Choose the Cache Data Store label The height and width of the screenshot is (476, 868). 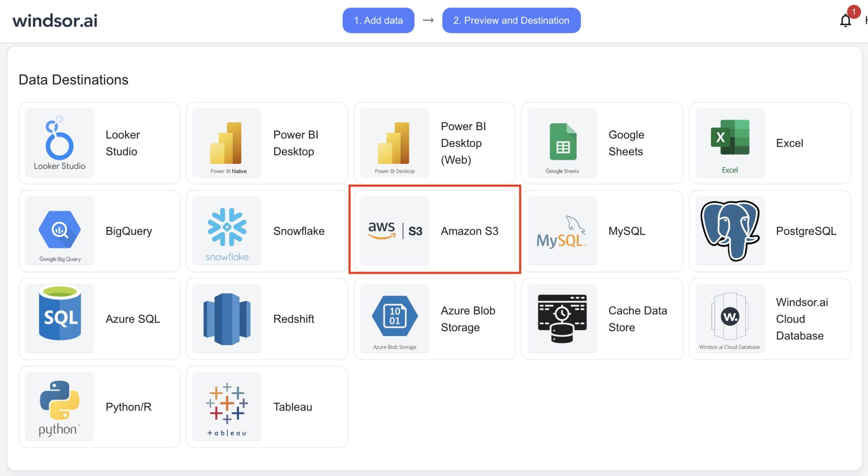[638, 319]
